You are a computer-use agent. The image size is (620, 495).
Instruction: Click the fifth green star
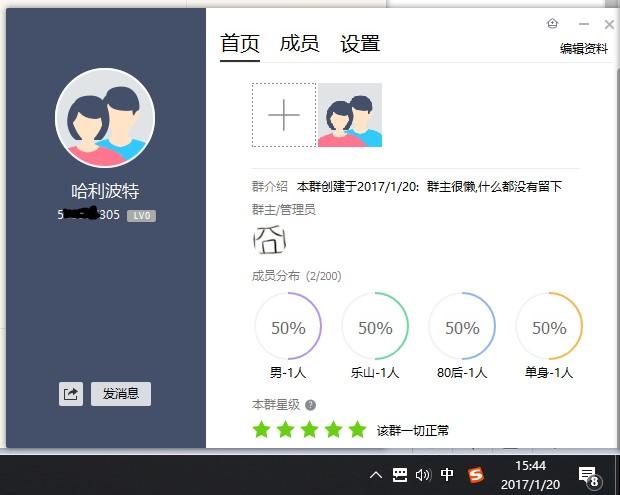click(358, 429)
